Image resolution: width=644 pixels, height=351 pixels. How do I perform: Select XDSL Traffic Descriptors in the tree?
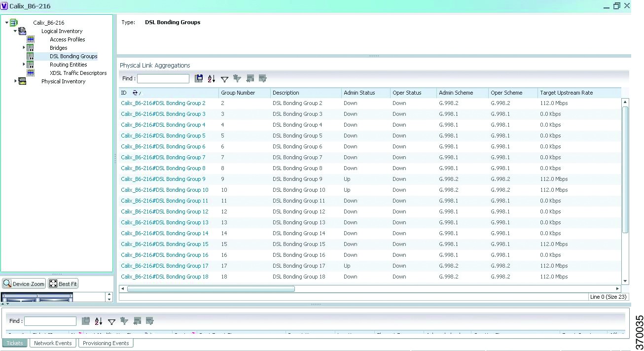78,73
